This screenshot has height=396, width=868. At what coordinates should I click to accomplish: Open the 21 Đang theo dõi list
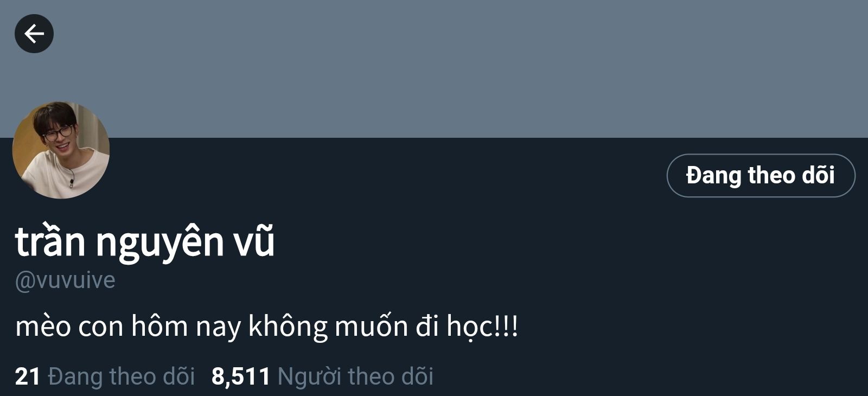click(x=105, y=376)
